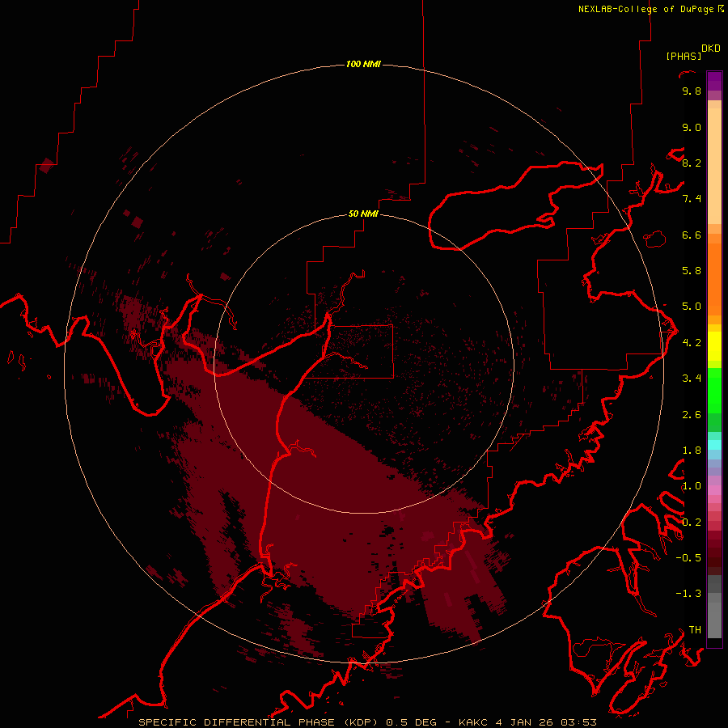Screen dimensions: 728x728
Task: Click the -0.5 value on the legend
Action: (688, 558)
